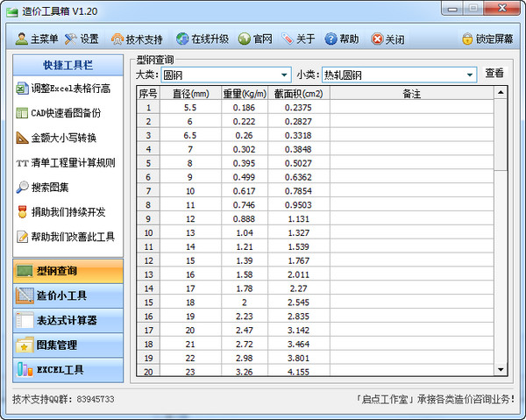
Task: Switch to the EXCEL工具 panel tab
Action: coord(68,370)
